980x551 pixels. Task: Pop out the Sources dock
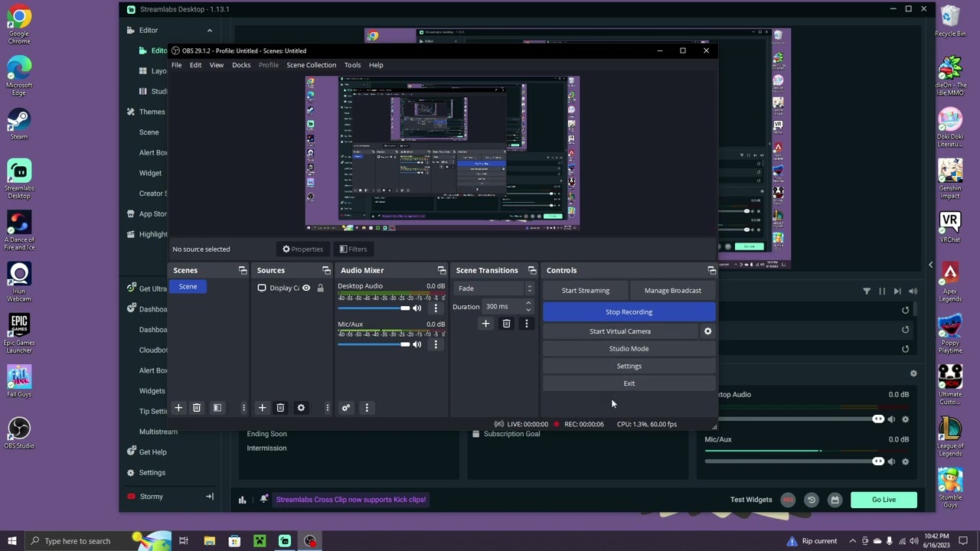[326, 270]
